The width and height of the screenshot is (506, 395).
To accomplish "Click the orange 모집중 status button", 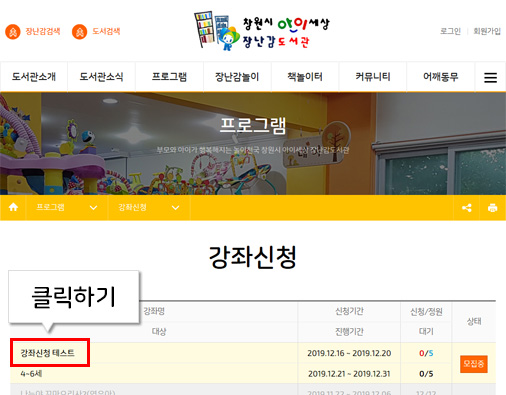I will point(474,364).
